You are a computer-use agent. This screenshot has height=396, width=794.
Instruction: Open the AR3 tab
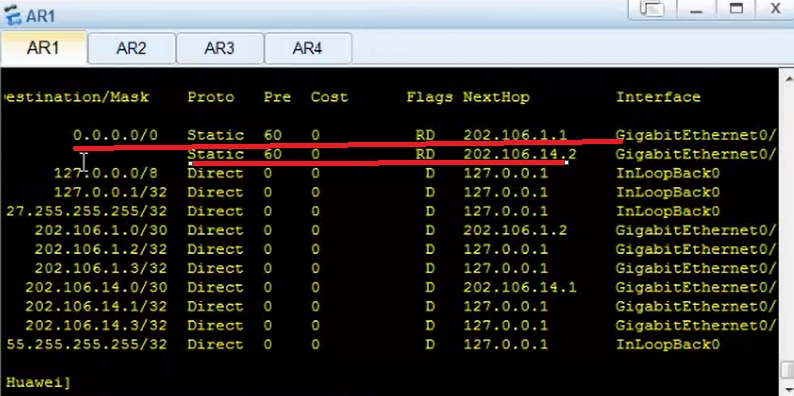click(x=219, y=49)
